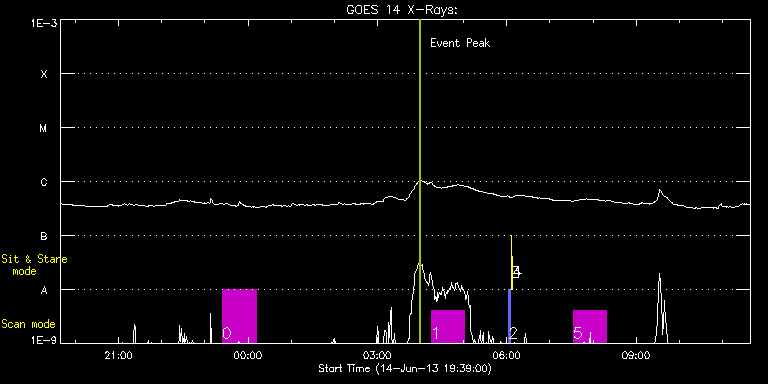The width and height of the screenshot is (768, 384).
Task: Click the 'Scan mode' label
Action: click(28, 324)
